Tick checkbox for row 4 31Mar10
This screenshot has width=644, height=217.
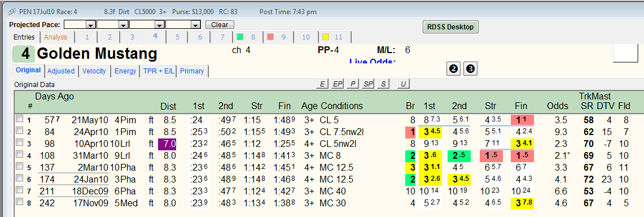click(x=19, y=154)
